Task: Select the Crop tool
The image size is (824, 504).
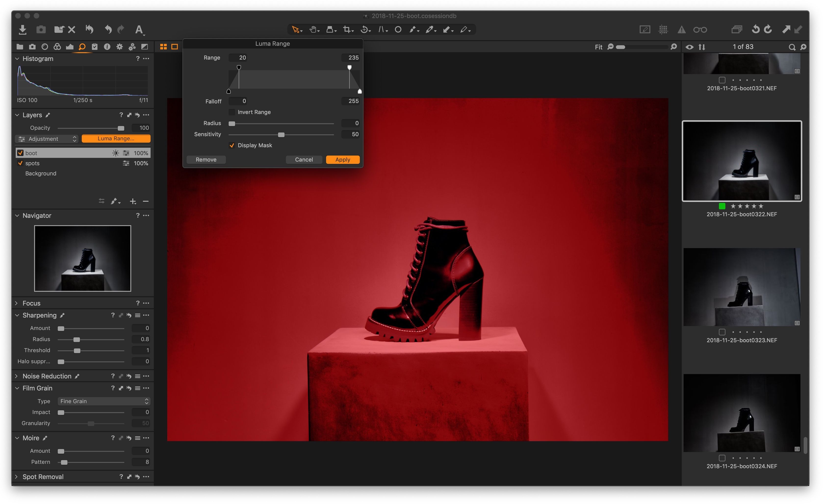Action: pyautogui.click(x=347, y=29)
